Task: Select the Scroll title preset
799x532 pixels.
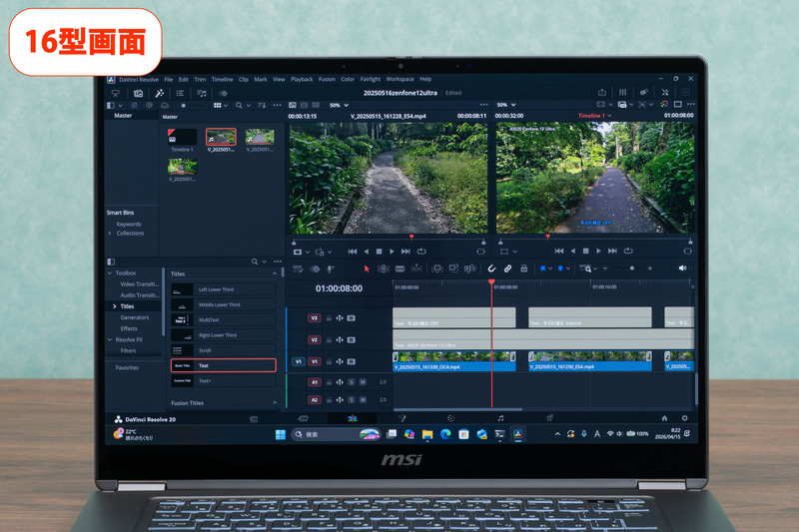Action: tap(224, 350)
